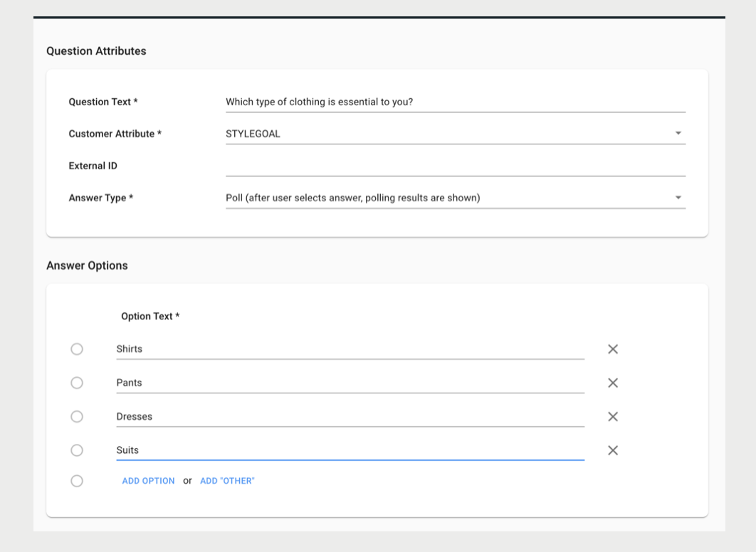This screenshot has height=552, width=756.
Task: Open the Answer Type dropdown arrow
Action: [x=678, y=198]
